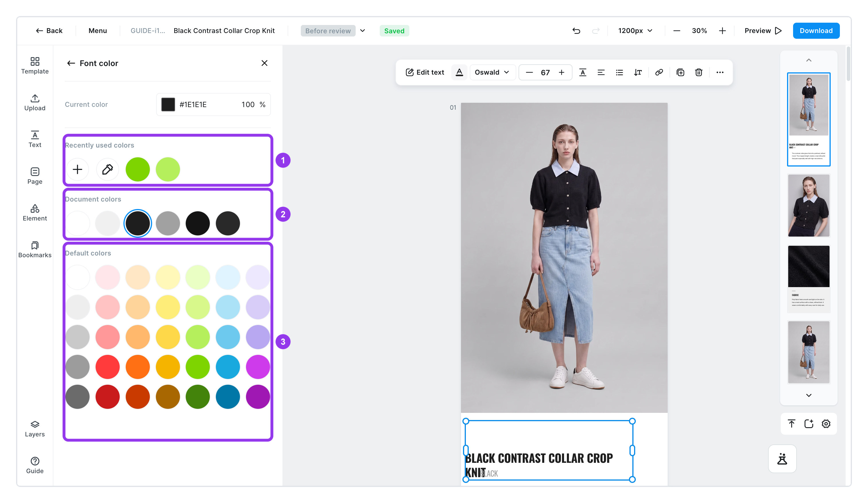Add a new custom color with plus
Screen dimensions: 868x503
(77, 169)
